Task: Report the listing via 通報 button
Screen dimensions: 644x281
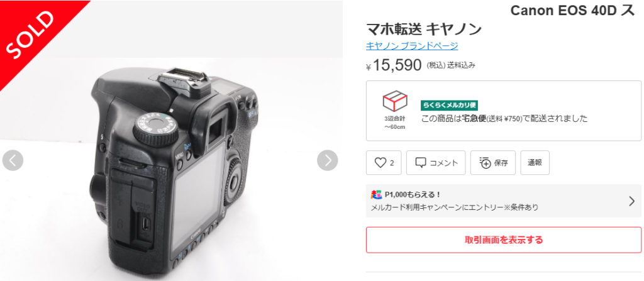Action: (x=535, y=163)
